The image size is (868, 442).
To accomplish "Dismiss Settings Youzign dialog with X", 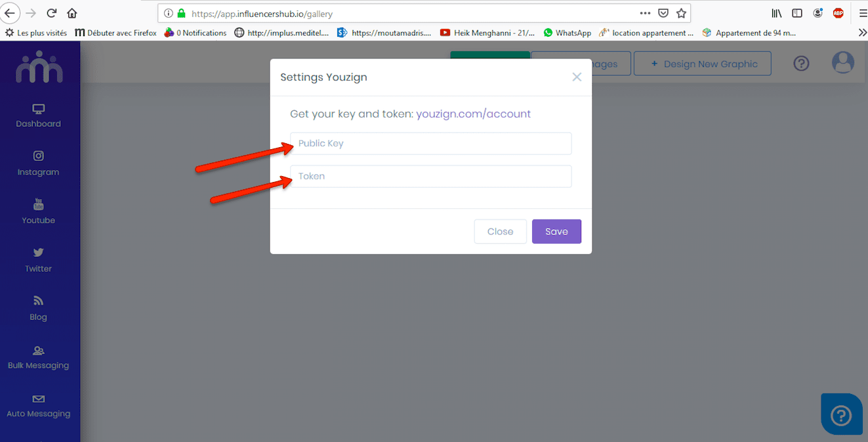I will click(577, 77).
